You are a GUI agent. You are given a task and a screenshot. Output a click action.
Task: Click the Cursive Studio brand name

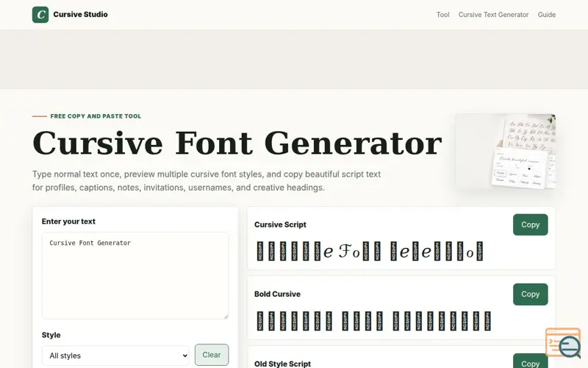(80, 14)
